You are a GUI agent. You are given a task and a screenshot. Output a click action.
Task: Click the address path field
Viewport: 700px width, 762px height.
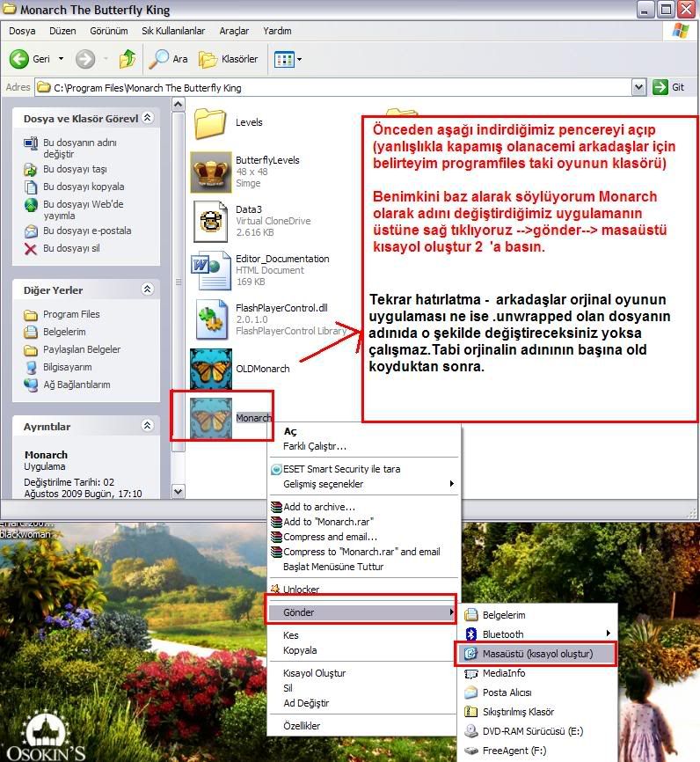pos(334,87)
